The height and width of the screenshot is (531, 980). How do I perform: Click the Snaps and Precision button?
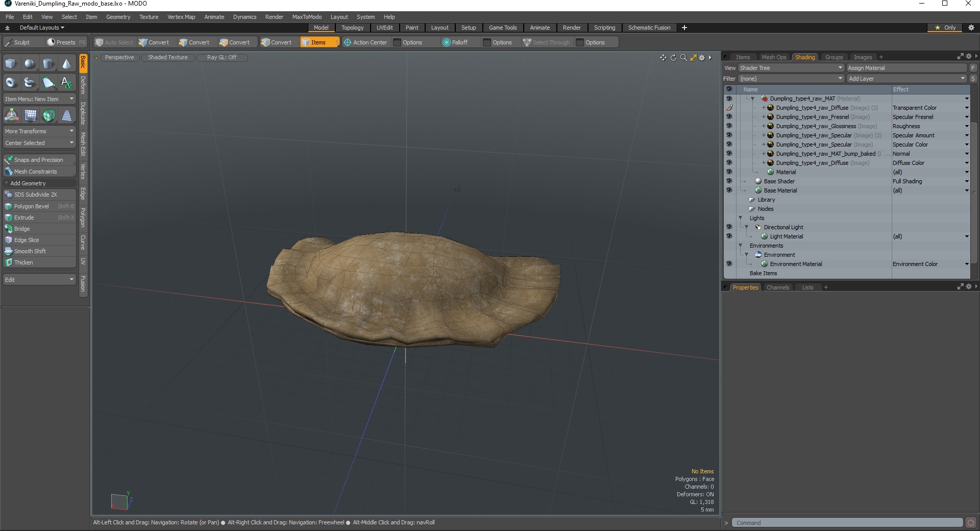click(x=39, y=160)
